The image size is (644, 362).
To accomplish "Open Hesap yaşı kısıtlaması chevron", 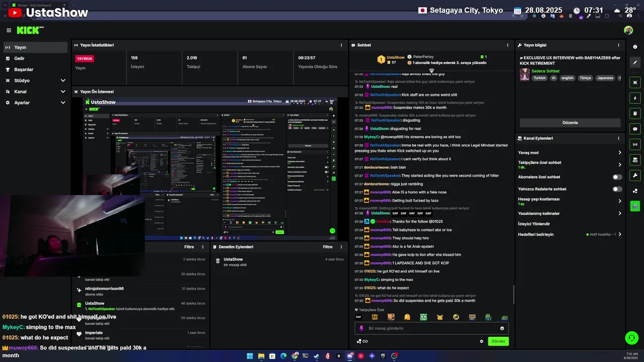I will [x=620, y=201].
